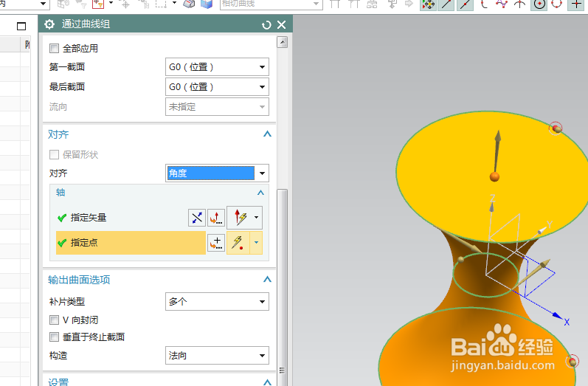
Task: Click the reverse direction icon beside 指定矢量
Action: tap(197, 218)
